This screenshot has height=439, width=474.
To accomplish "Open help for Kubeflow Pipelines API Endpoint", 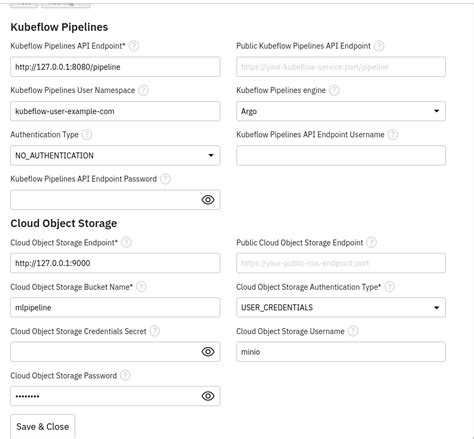I will (x=134, y=46).
